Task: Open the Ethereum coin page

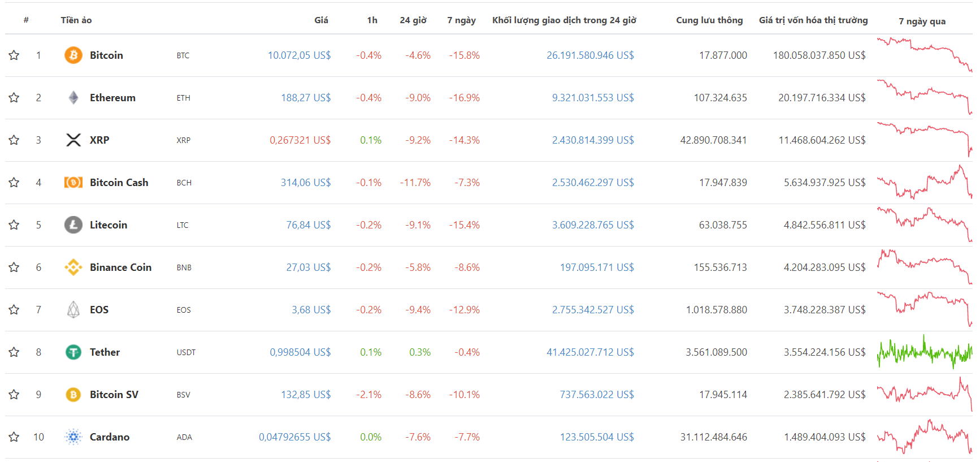Action: (112, 98)
